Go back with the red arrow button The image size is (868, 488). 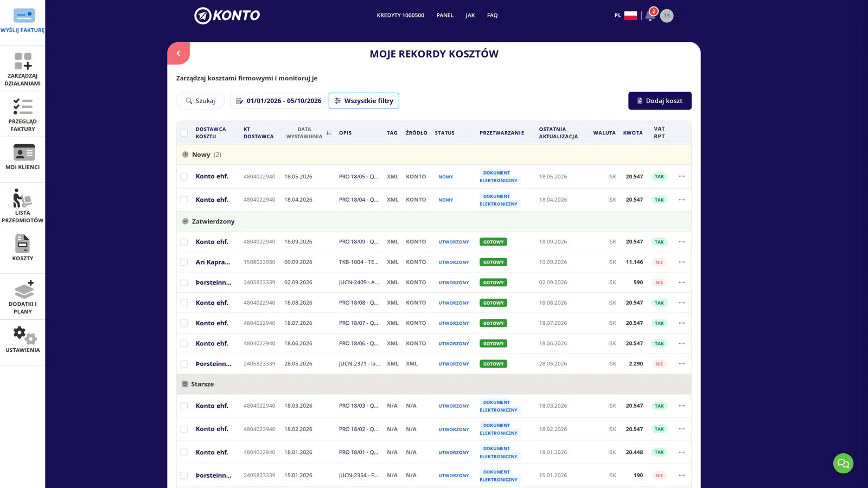178,53
